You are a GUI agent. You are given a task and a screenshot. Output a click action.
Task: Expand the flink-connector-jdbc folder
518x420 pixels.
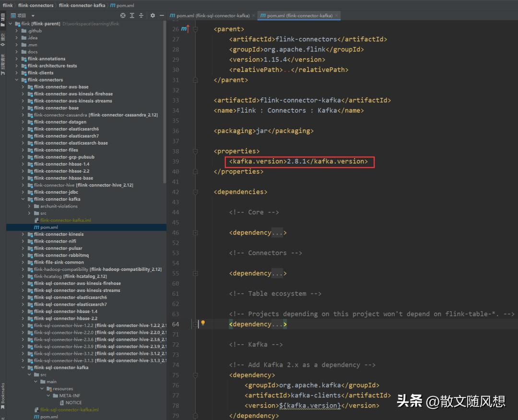tap(23, 192)
